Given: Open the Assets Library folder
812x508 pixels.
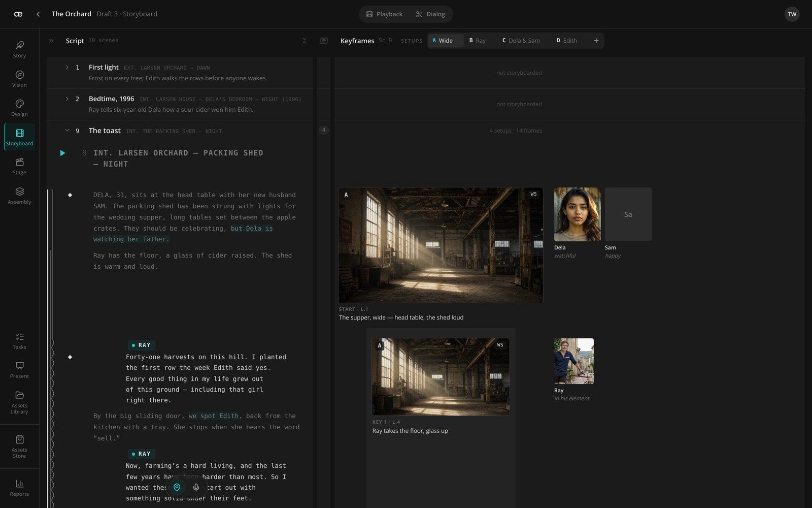Looking at the screenshot, I should pyautogui.click(x=19, y=402).
